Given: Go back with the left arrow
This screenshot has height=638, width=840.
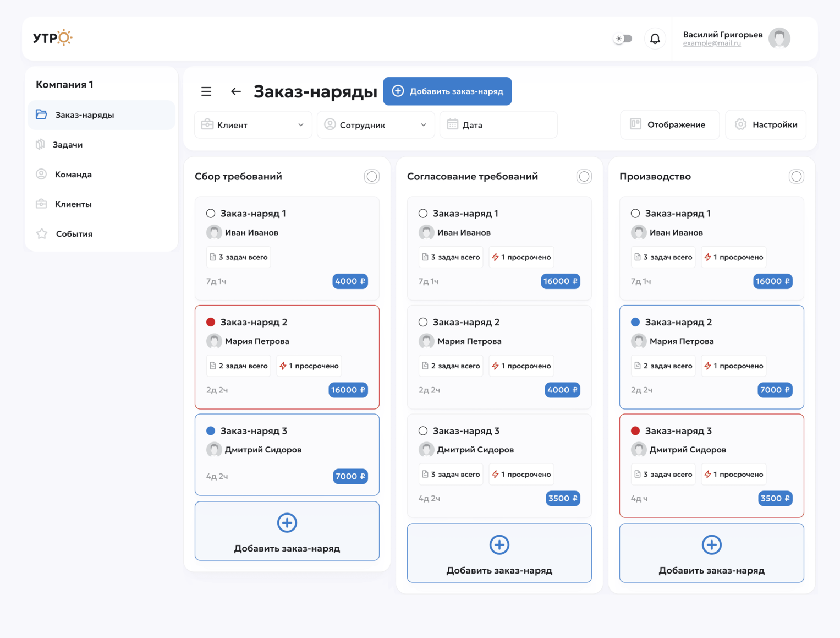Looking at the screenshot, I should (x=236, y=91).
